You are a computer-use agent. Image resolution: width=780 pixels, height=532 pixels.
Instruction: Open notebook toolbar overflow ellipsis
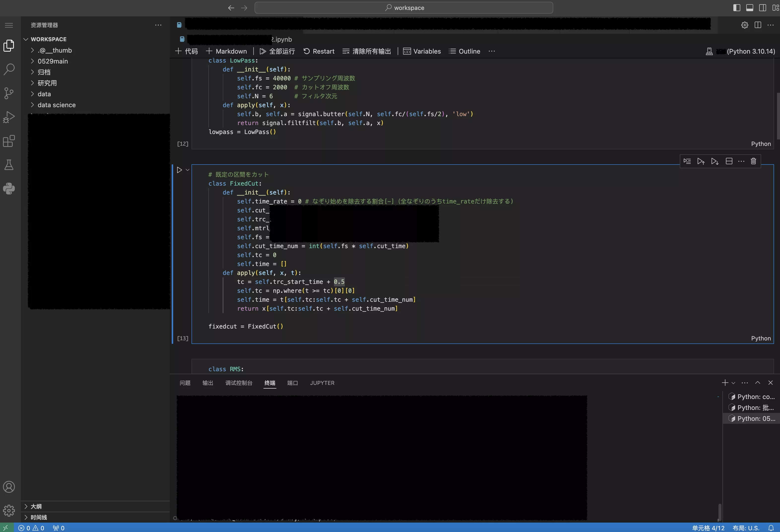(x=492, y=51)
